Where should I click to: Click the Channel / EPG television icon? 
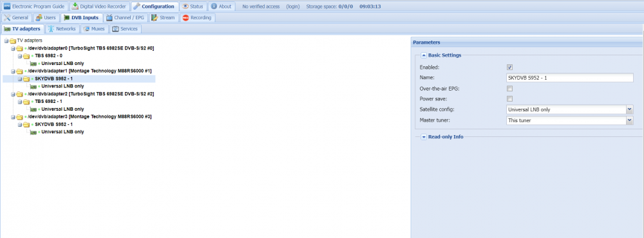tap(109, 17)
